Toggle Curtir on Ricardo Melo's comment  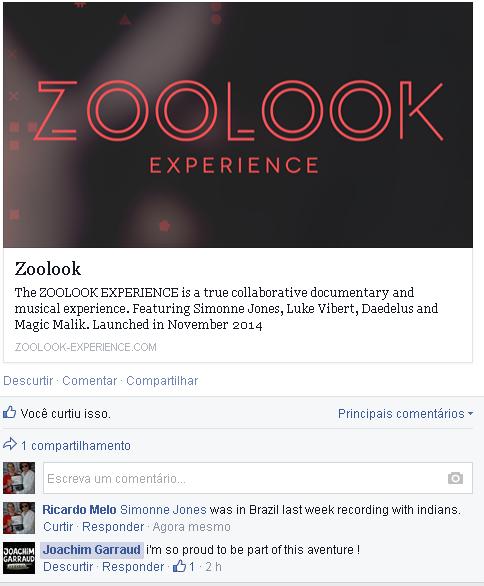click(58, 527)
